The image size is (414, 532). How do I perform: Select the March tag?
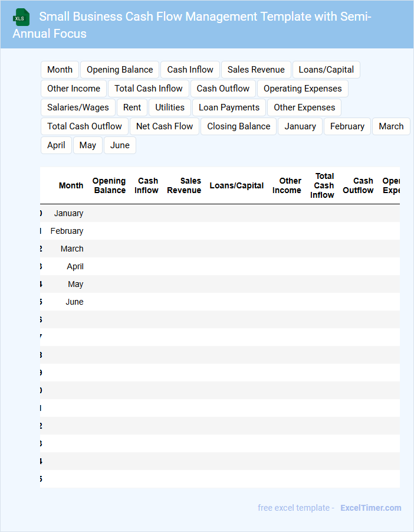391,126
